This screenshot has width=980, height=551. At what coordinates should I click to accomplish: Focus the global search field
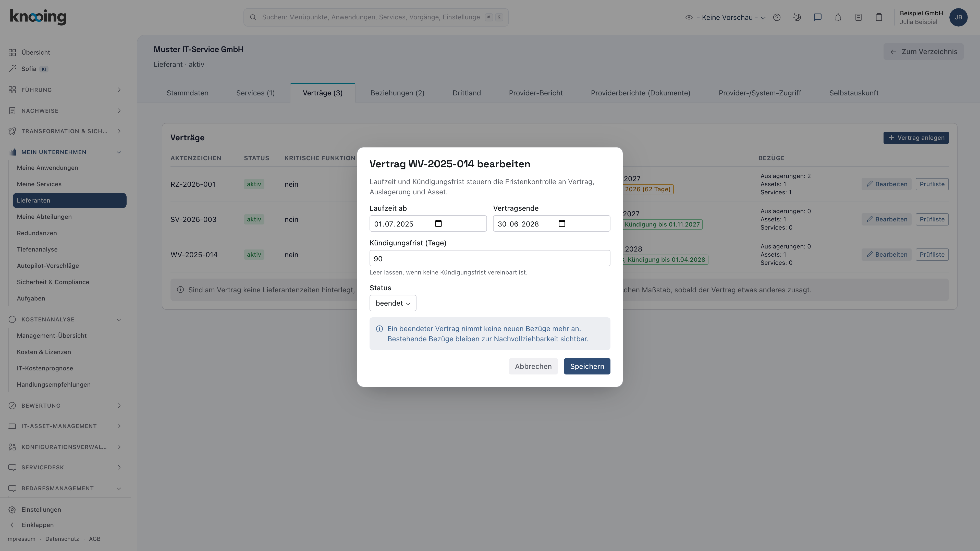pos(376,18)
